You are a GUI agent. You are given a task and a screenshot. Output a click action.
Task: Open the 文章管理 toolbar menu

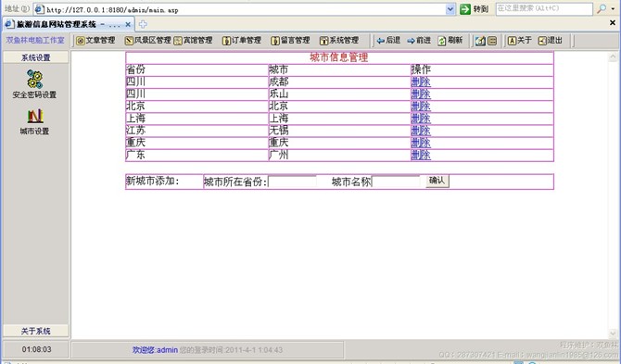(x=95, y=41)
